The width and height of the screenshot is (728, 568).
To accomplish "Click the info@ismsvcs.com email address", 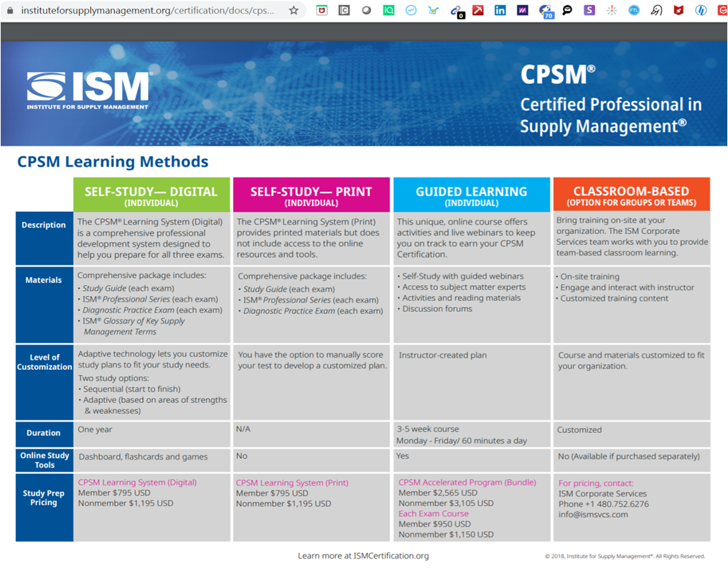I will [593, 515].
